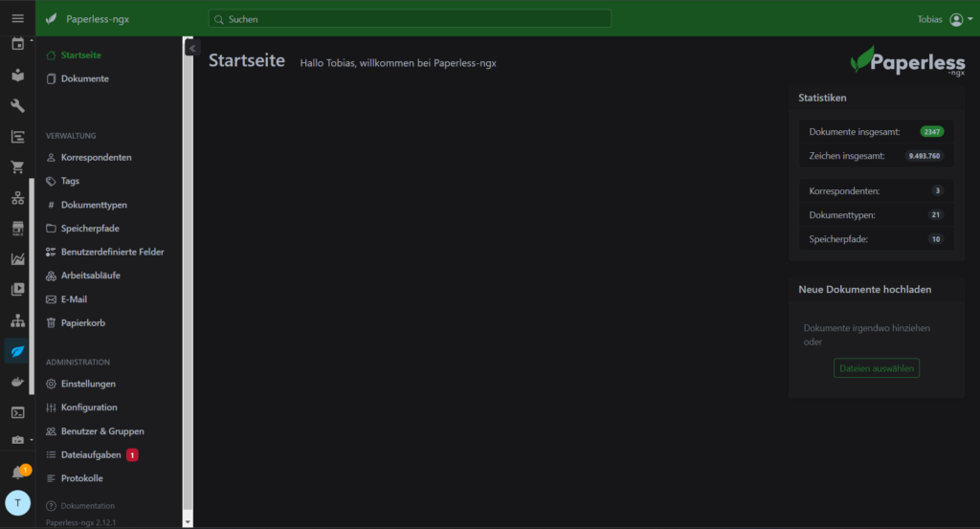Click the wrench tools icon in the sidebar
The image size is (980, 529).
(x=17, y=105)
